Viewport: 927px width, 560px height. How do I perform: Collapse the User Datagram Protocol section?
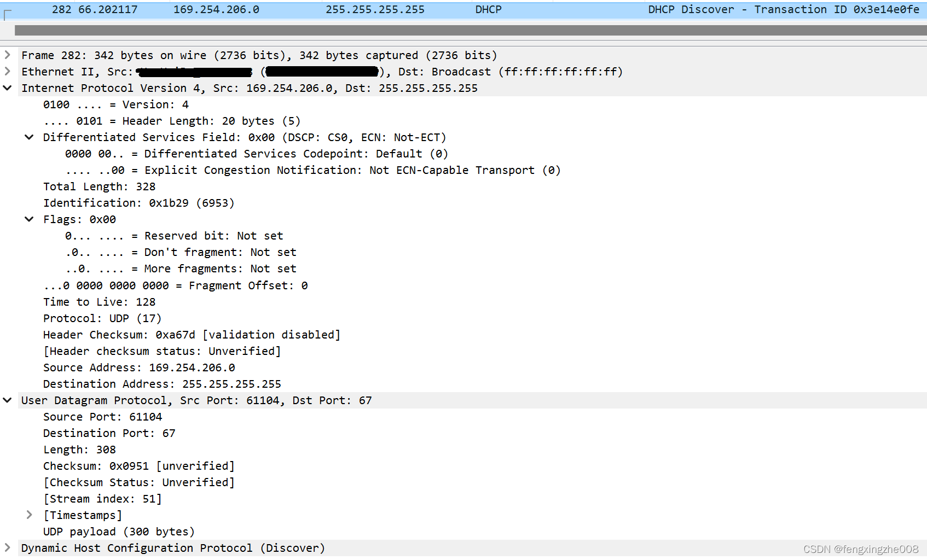pyautogui.click(x=7, y=400)
